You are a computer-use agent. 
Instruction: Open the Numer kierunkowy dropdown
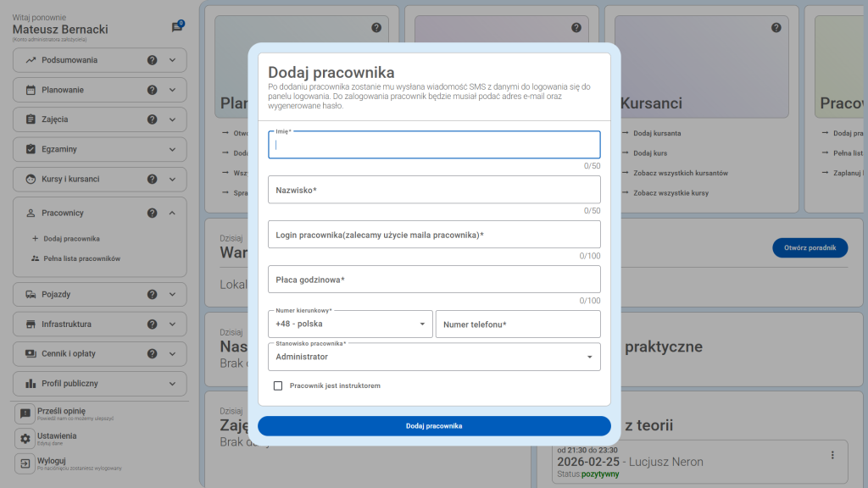point(350,324)
